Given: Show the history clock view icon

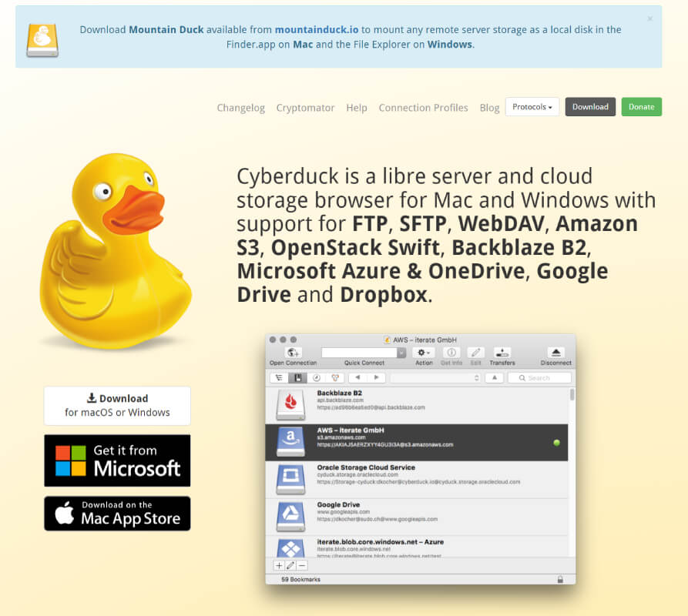Looking at the screenshot, I should click(317, 378).
